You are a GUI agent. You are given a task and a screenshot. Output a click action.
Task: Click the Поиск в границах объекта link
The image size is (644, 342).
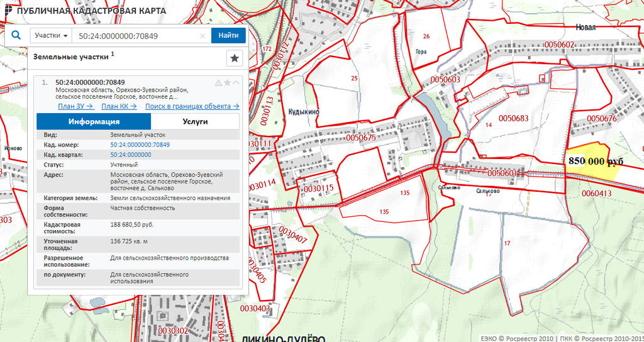click(192, 106)
